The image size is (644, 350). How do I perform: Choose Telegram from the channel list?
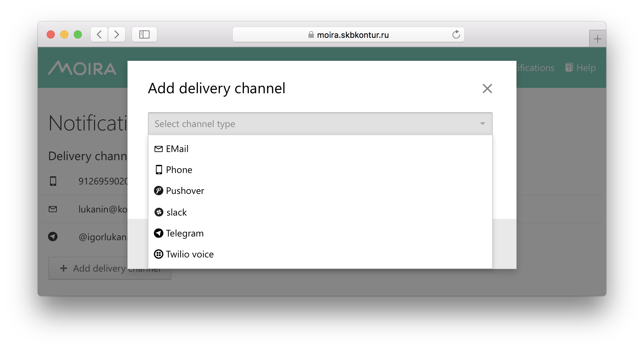pos(185,233)
